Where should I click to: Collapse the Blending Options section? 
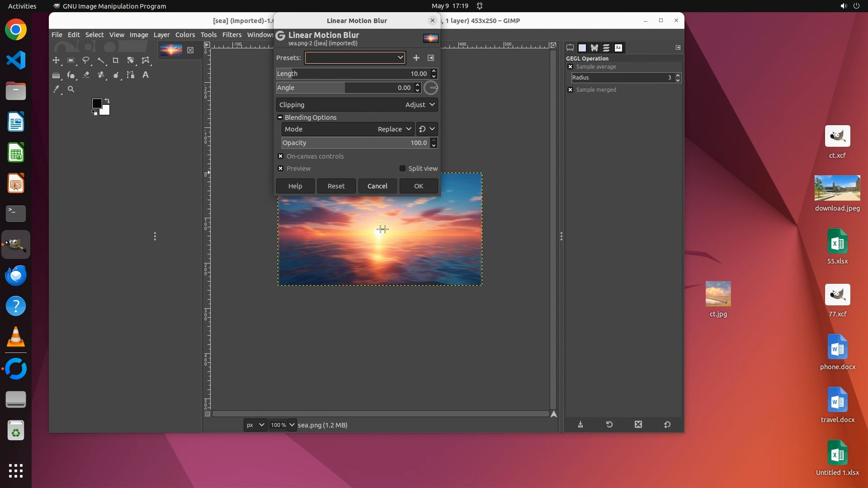(x=280, y=117)
